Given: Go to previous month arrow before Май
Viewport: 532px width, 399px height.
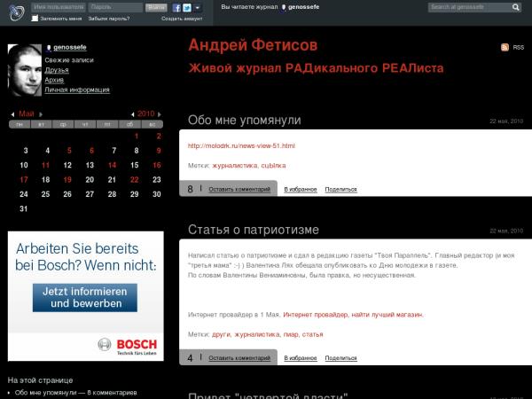Looking at the screenshot, I should point(12,114).
